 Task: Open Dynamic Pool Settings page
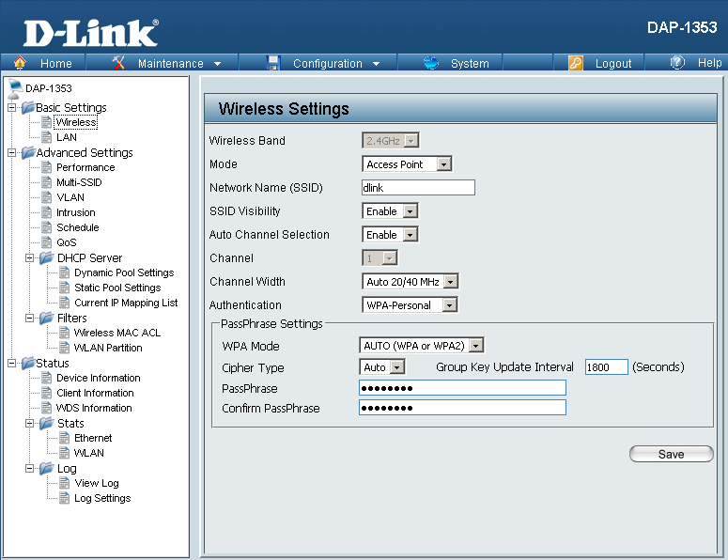[124, 272]
